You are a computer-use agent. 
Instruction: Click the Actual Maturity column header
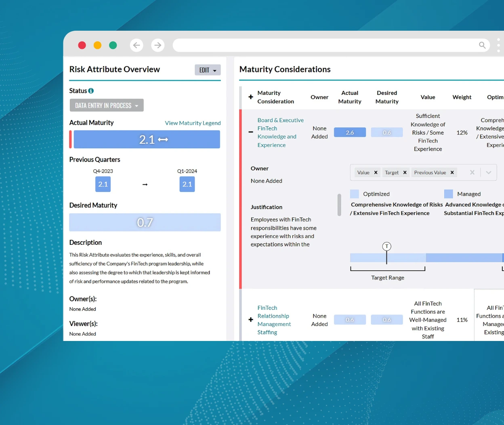[350, 97]
